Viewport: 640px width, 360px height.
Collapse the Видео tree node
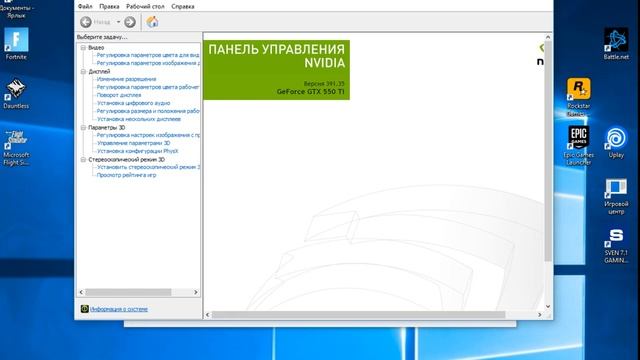coord(83,48)
